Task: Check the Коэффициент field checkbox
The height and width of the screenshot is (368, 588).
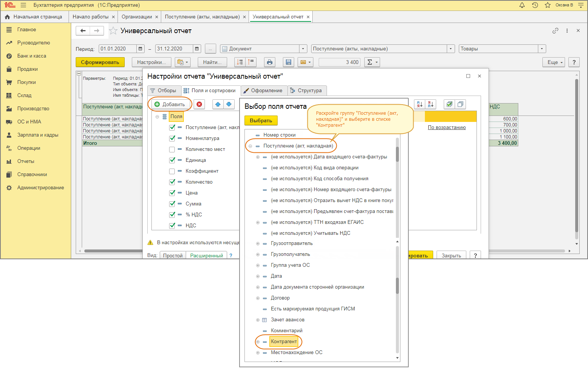Action: 172,171
